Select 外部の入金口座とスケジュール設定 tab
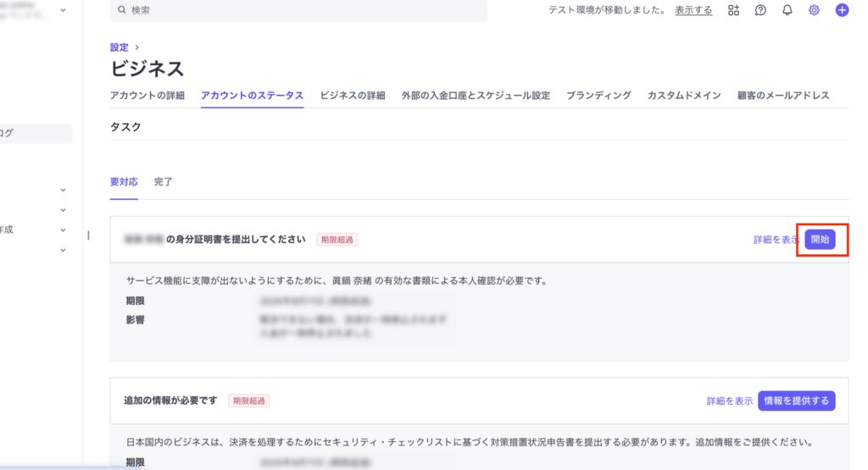The height and width of the screenshot is (470, 868). click(x=476, y=96)
